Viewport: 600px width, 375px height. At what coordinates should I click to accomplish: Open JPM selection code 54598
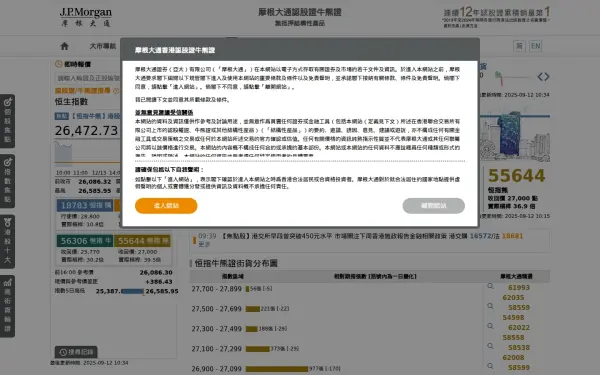point(513,318)
